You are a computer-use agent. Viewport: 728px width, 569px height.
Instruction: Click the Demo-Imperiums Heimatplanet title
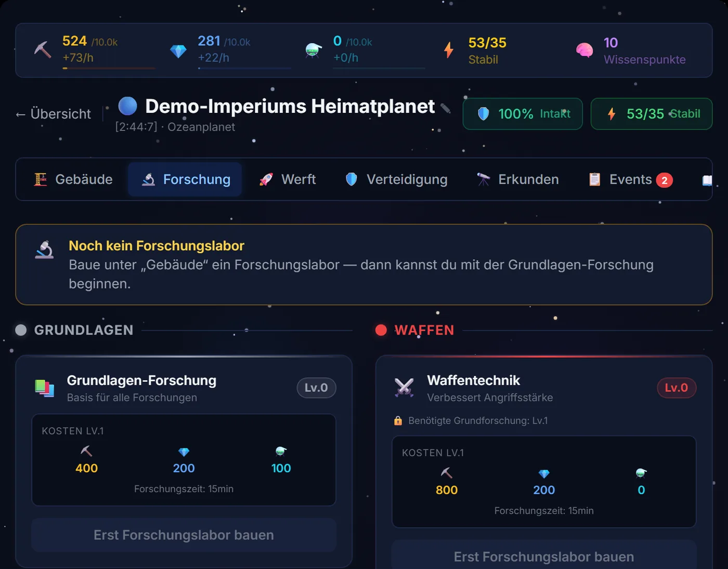coord(290,106)
